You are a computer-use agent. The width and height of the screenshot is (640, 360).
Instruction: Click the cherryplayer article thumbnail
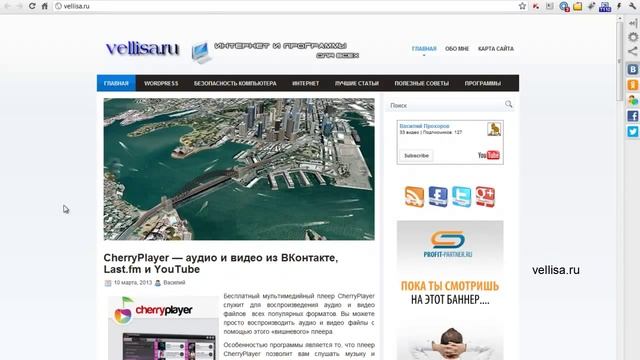(163, 328)
